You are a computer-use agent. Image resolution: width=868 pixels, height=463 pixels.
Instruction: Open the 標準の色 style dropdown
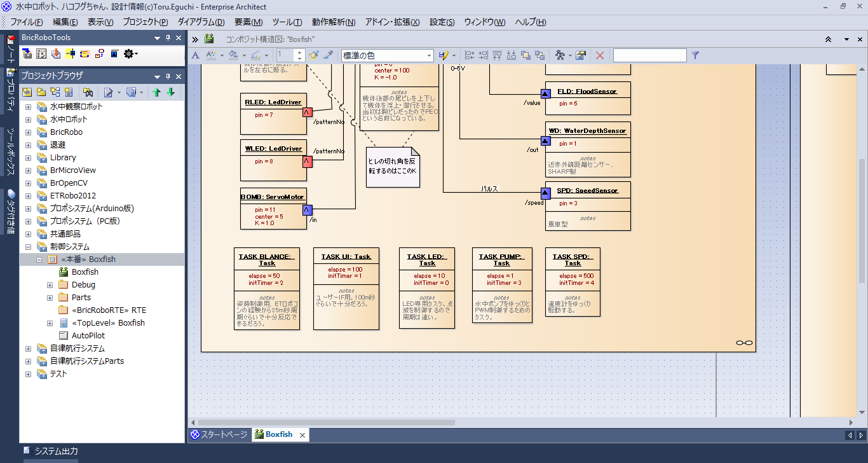coord(387,56)
